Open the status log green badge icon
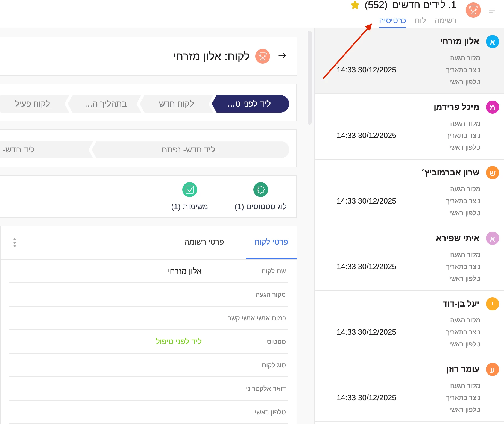This screenshot has height=424, width=504. [260, 190]
